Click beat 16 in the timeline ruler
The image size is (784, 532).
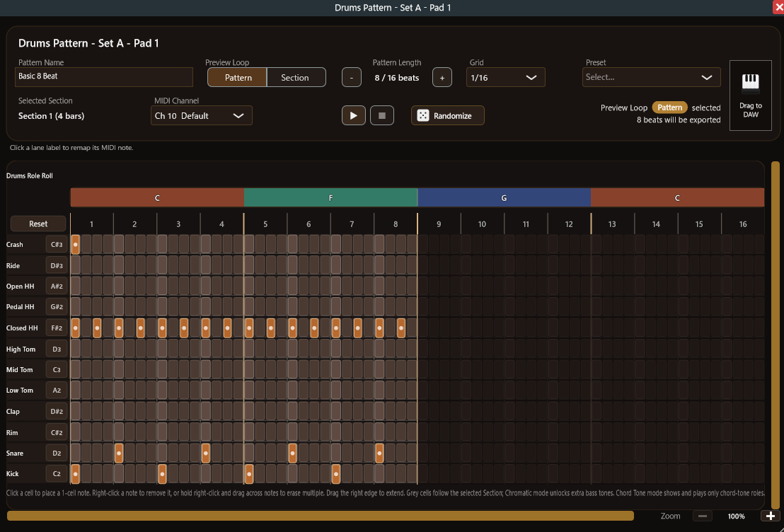[743, 224]
